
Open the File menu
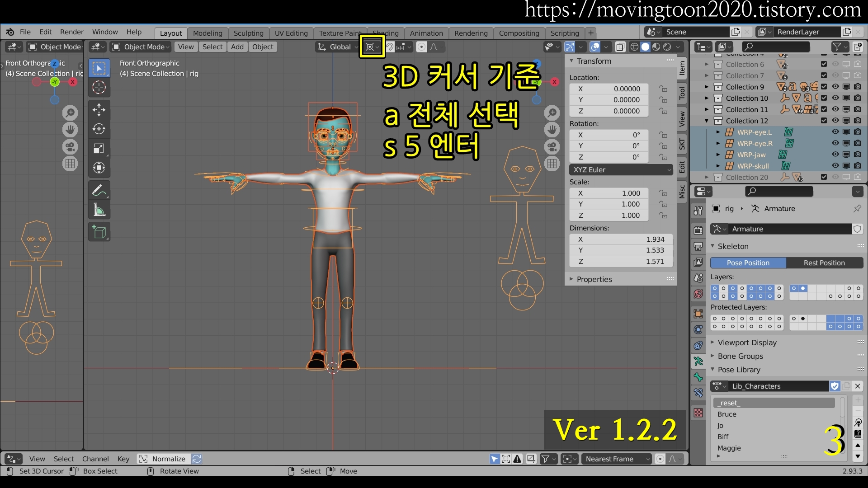pos(25,32)
